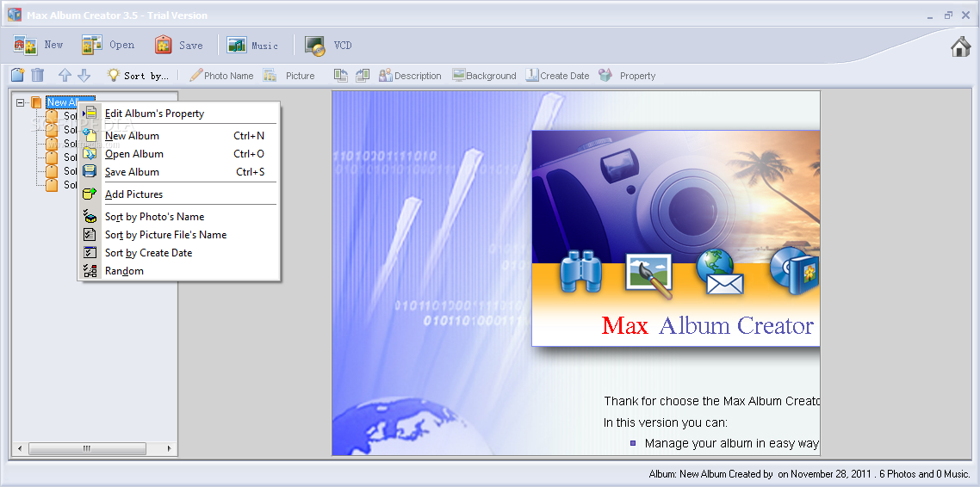980x487 pixels.
Task: Click the Description toolbar item
Action: click(410, 76)
